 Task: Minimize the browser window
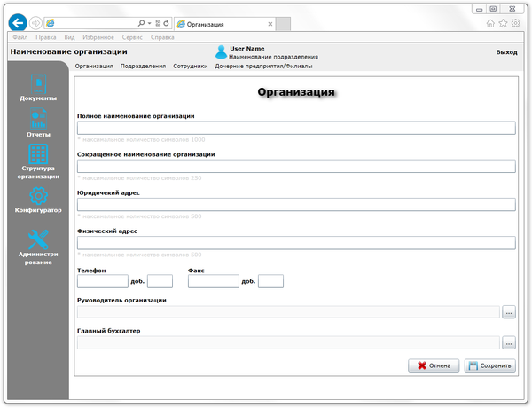[x=480, y=9]
